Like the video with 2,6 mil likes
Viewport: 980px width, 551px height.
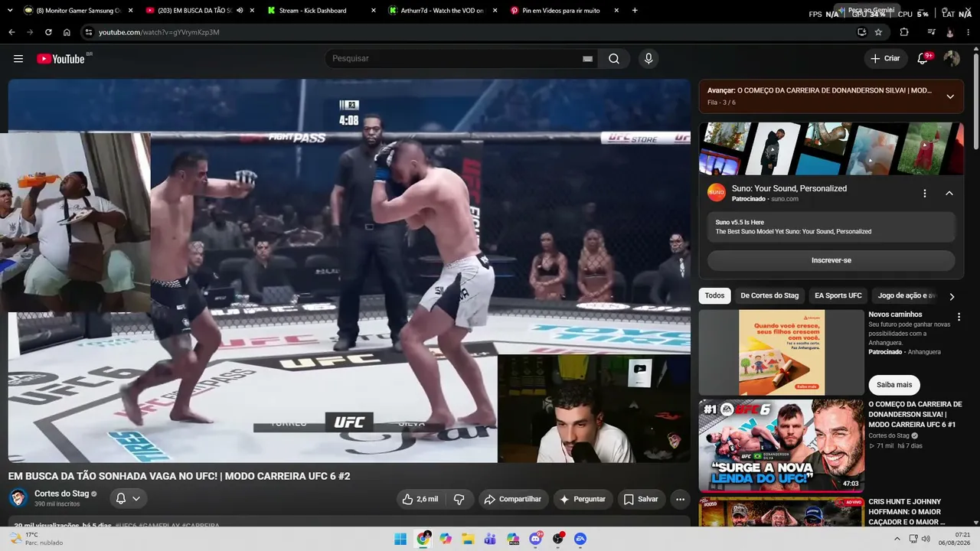point(420,499)
